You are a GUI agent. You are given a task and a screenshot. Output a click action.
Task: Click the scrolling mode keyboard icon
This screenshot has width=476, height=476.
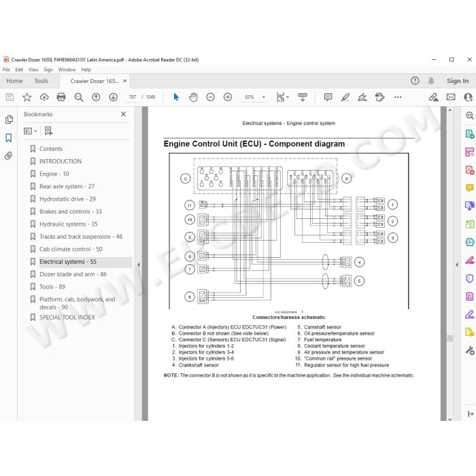click(303, 97)
